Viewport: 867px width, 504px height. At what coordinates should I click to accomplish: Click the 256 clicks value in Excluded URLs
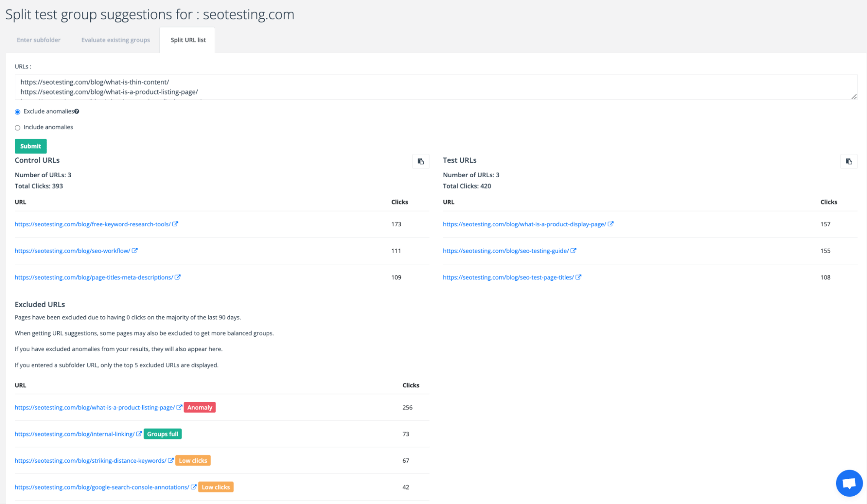[x=407, y=407]
